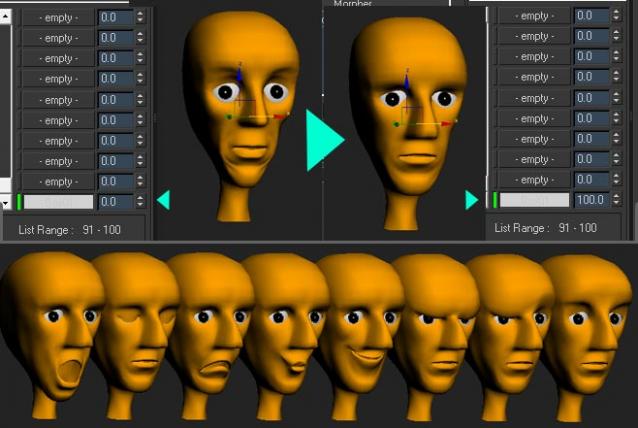The width and height of the screenshot is (638, 428).
Task: Select the X-axis red arrow on left viewport gizmo
Action: [279, 117]
